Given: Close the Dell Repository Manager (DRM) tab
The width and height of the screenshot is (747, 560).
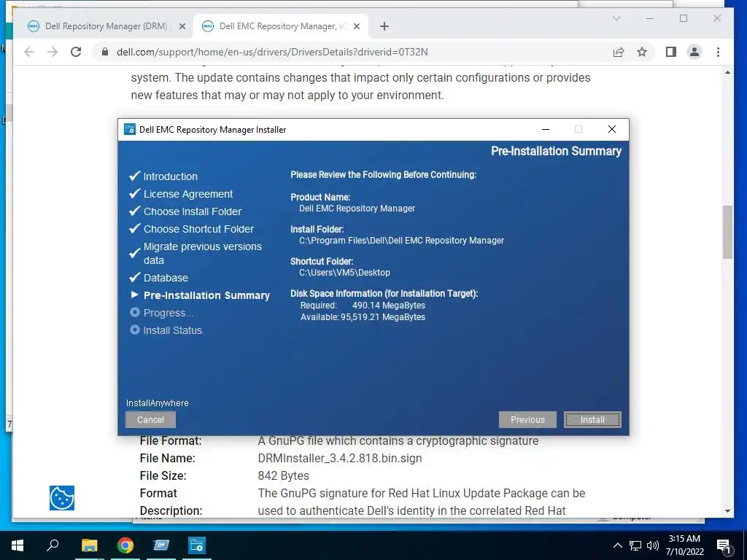Looking at the screenshot, I should [182, 26].
